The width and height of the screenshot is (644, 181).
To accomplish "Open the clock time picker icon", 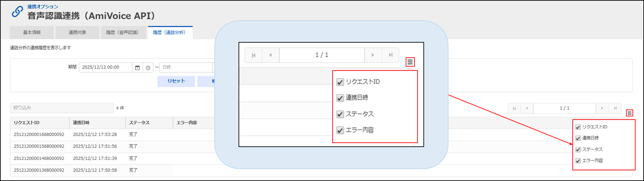I will 148,68.
